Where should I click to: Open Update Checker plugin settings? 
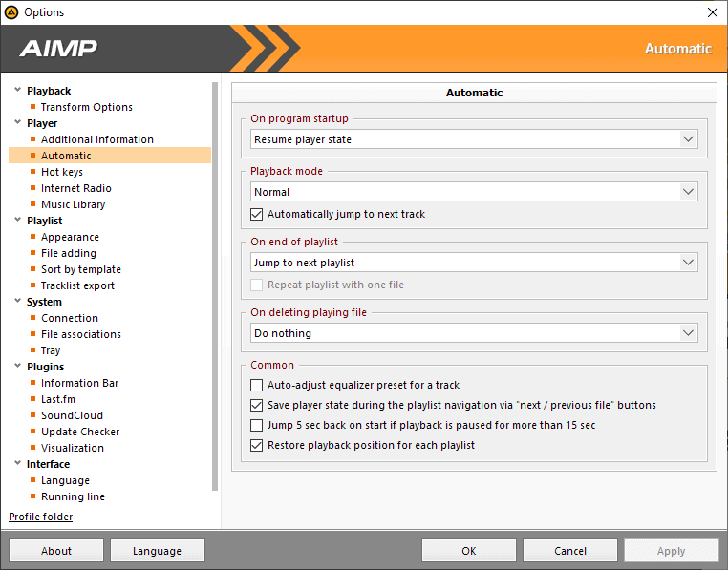pos(80,432)
